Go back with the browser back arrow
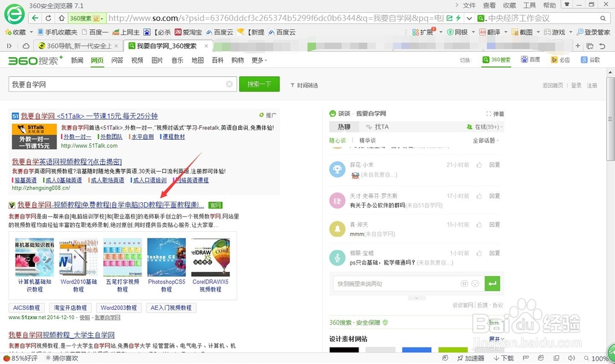 tap(35, 18)
